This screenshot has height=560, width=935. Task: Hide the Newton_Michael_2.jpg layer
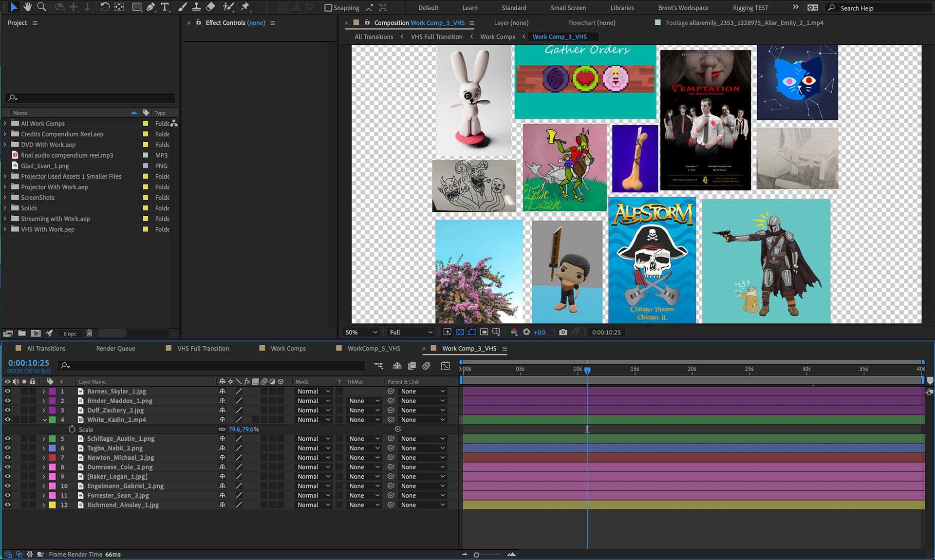[7, 458]
